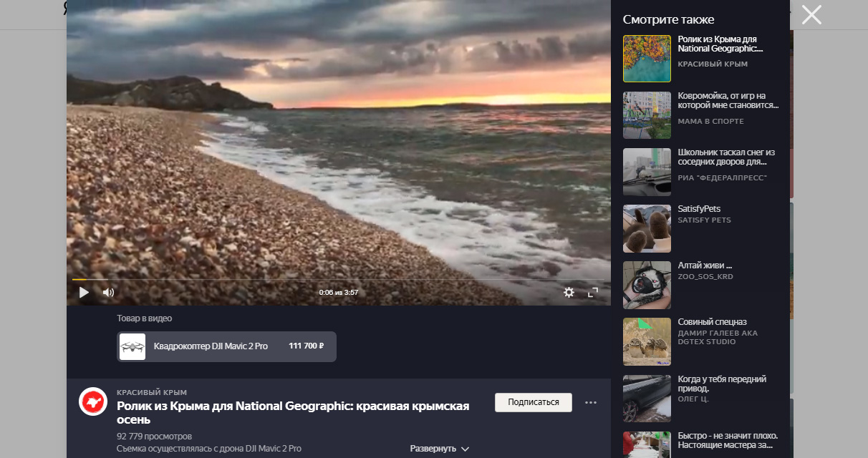Screen dimensions: 868x458
Task: Click the video title about крымская осень
Action: pyautogui.click(x=293, y=413)
